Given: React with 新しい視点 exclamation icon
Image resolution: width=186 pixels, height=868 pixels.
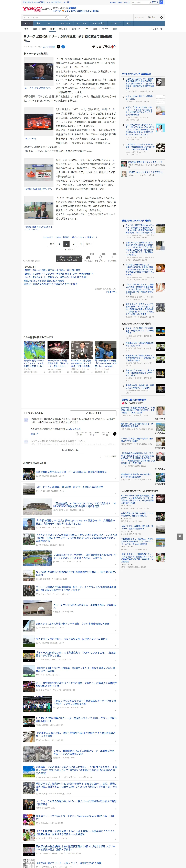Looking at the screenshot, I should click(x=112, y=258).
